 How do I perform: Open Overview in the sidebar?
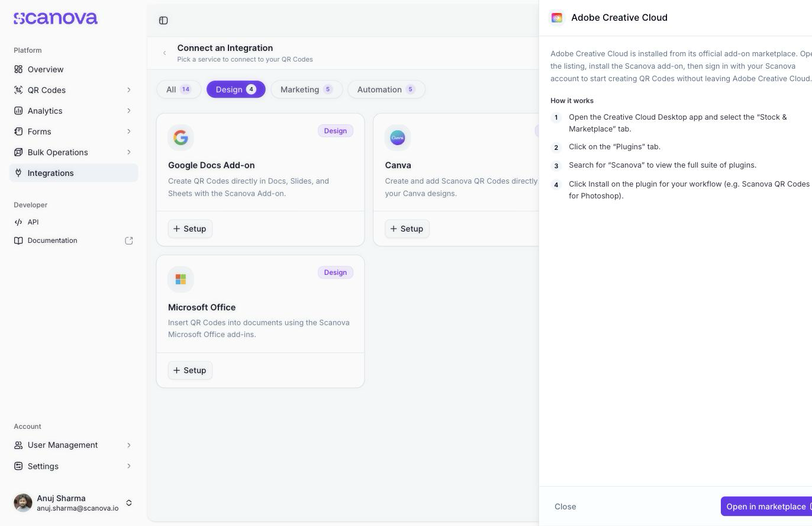73,69
